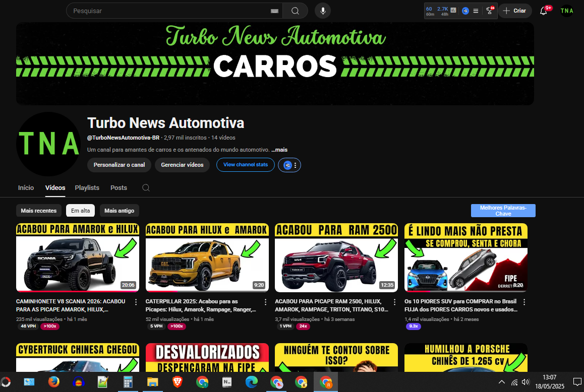Image resolution: width=584 pixels, height=392 pixels.
Task: Click the channel banner image
Action: pyautogui.click(x=275, y=63)
